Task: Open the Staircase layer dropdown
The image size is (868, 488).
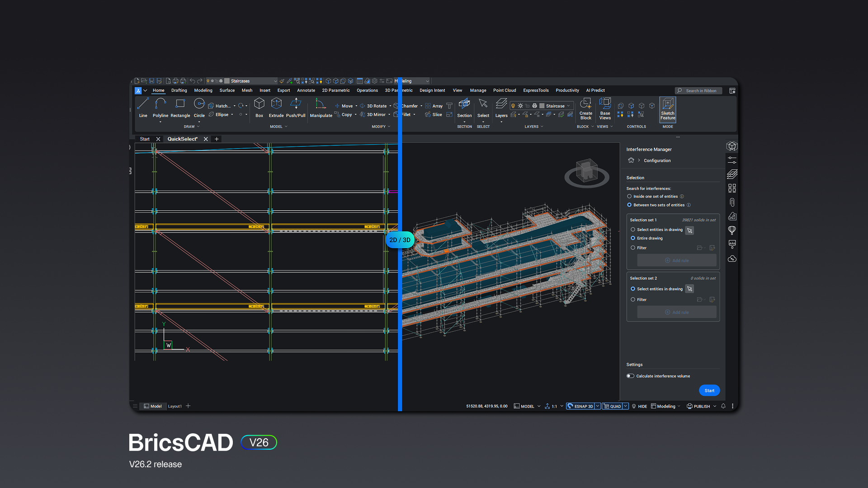Action: (569, 106)
